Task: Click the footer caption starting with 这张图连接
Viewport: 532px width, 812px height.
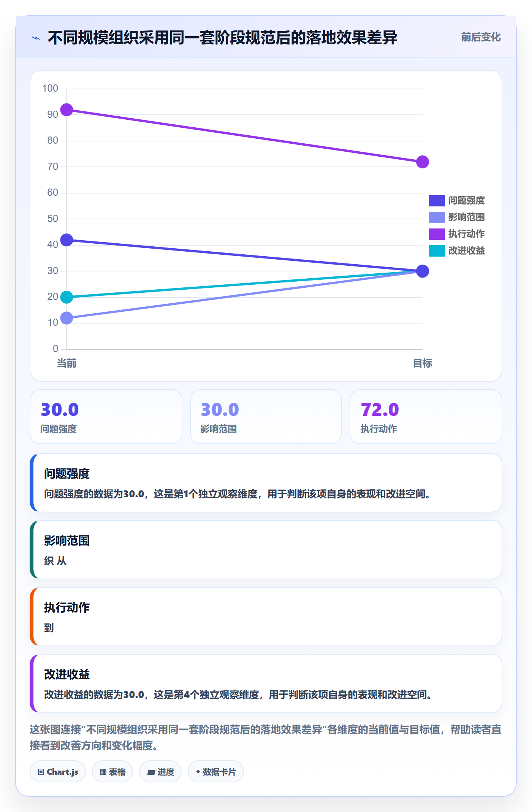Action: tap(266, 737)
